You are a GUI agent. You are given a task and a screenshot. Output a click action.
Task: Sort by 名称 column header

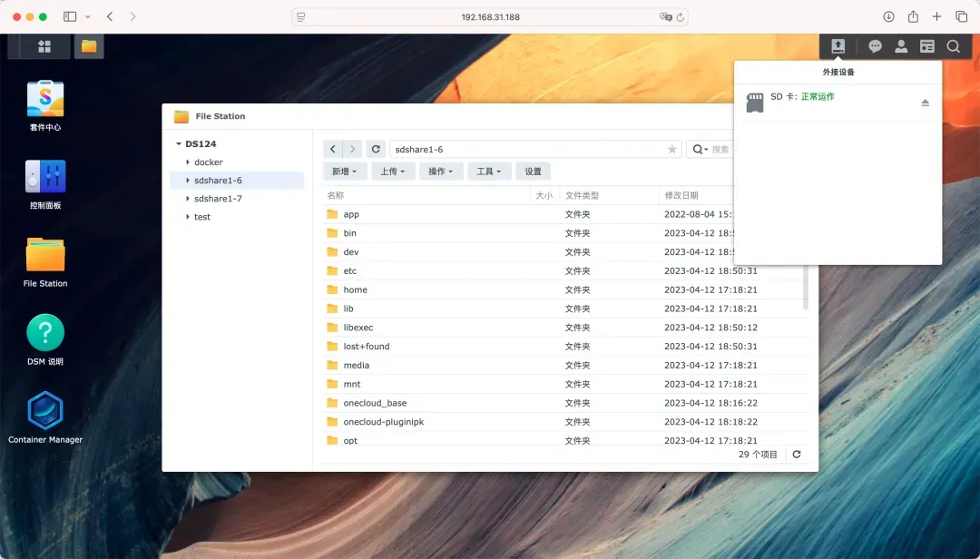(x=426, y=195)
